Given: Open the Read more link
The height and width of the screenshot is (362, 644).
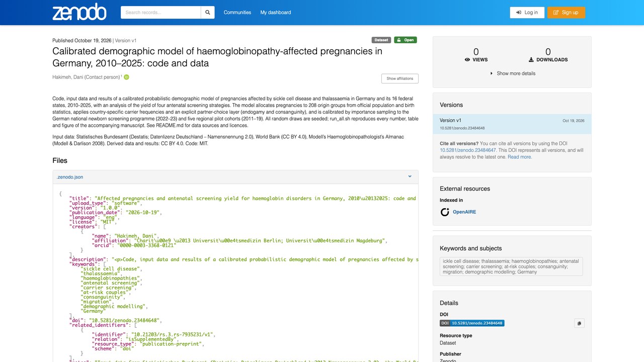Looking at the screenshot, I should click(x=520, y=157).
